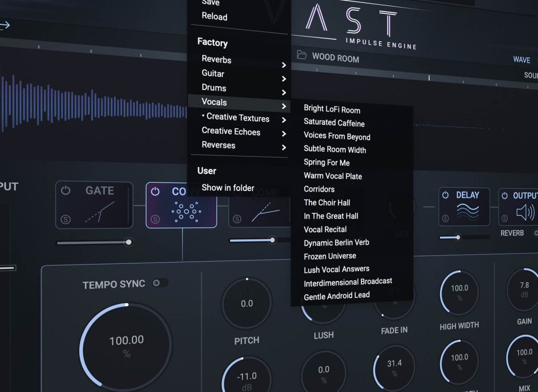
Task: Load the Gentle Android Lead preset
Action: pyautogui.click(x=337, y=296)
